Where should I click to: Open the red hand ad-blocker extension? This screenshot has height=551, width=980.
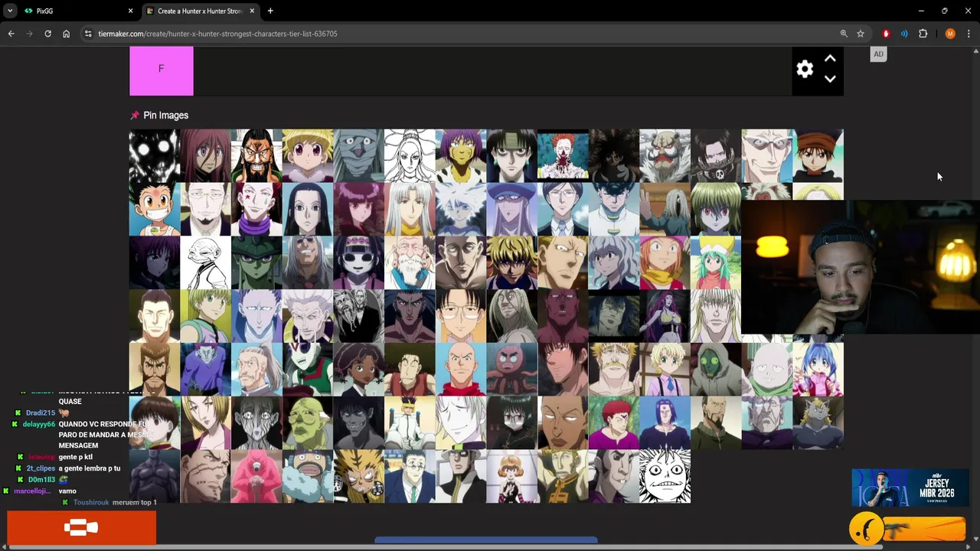[x=886, y=34]
